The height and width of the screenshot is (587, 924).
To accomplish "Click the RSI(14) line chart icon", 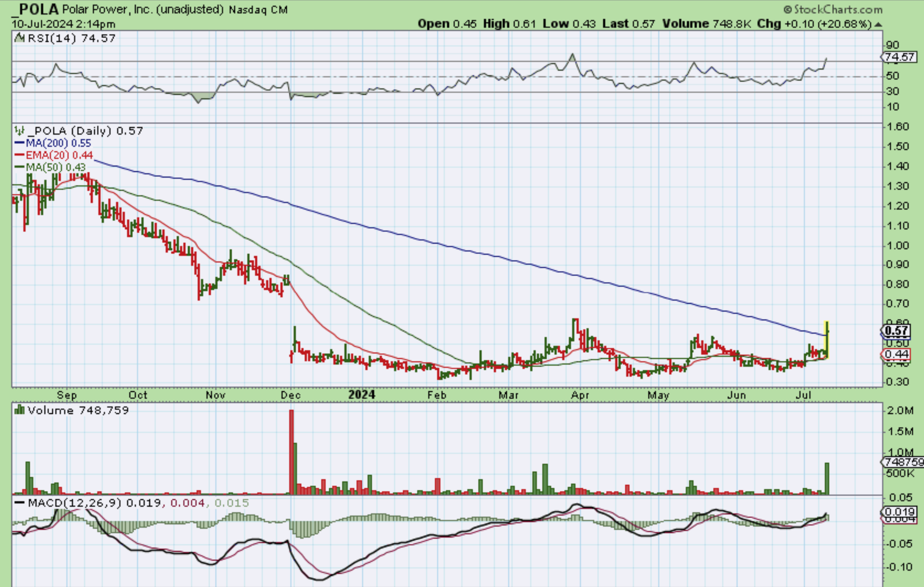I will [20, 38].
